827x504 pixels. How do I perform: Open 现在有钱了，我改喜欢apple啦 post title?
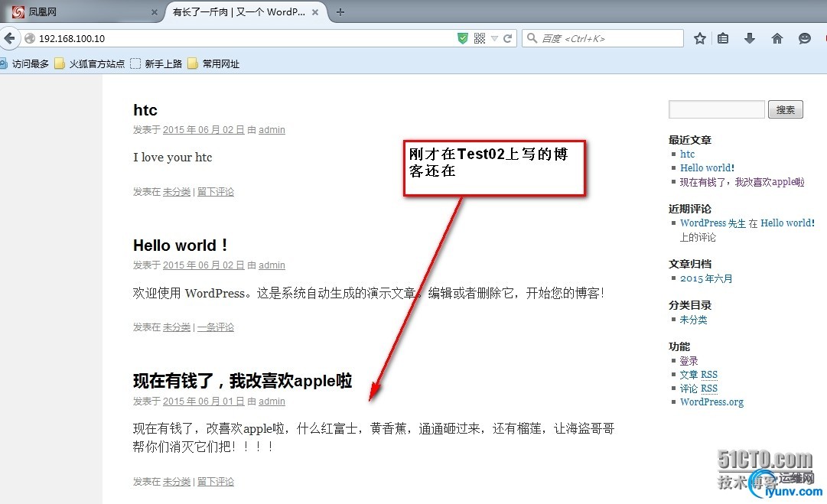tap(243, 381)
